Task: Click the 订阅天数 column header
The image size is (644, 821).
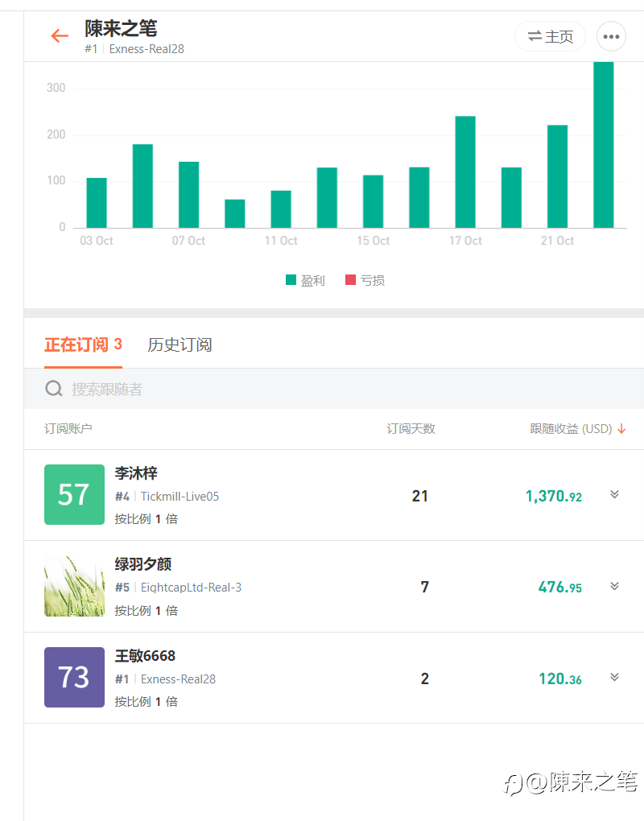Action: click(x=411, y=429)
